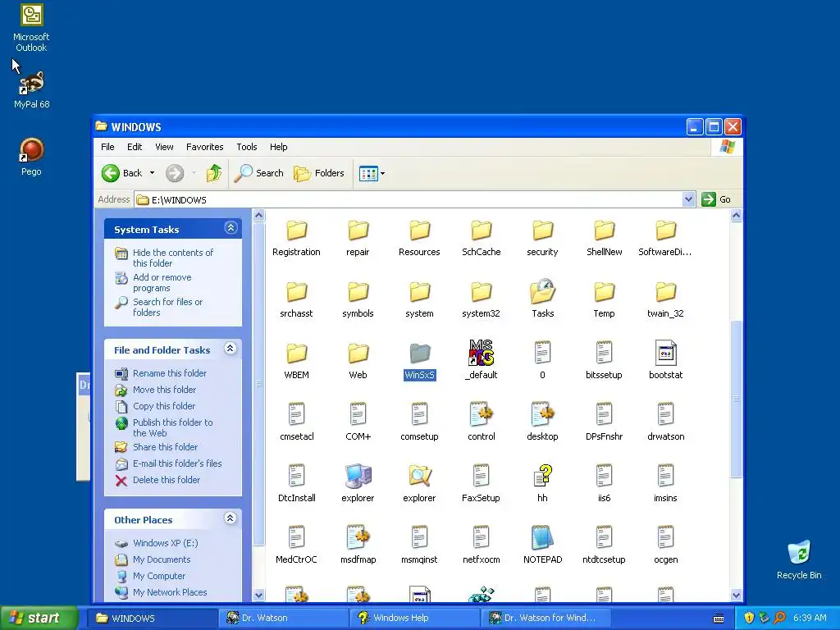Viewport: 840px width, 630px height.
Task: Select Pego desktop shortcut
Action: 31,157
